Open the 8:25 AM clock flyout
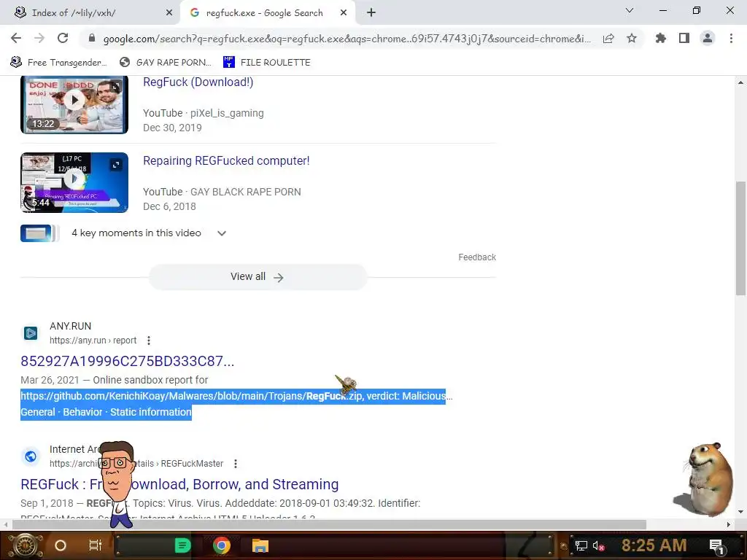Screen dimensions: 747x560 [654, 545]
